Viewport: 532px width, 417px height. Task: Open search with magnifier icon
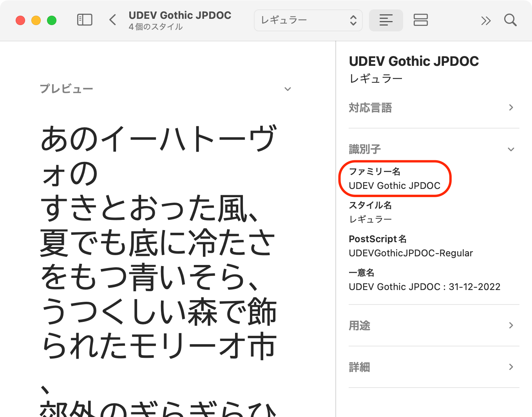[x=510, y=20]
